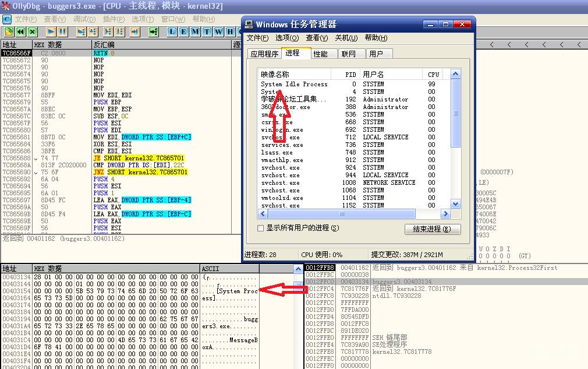Screen dimensions: 588x369
Task: Click process list scrollbar up arrow
Action: [456, 73]
